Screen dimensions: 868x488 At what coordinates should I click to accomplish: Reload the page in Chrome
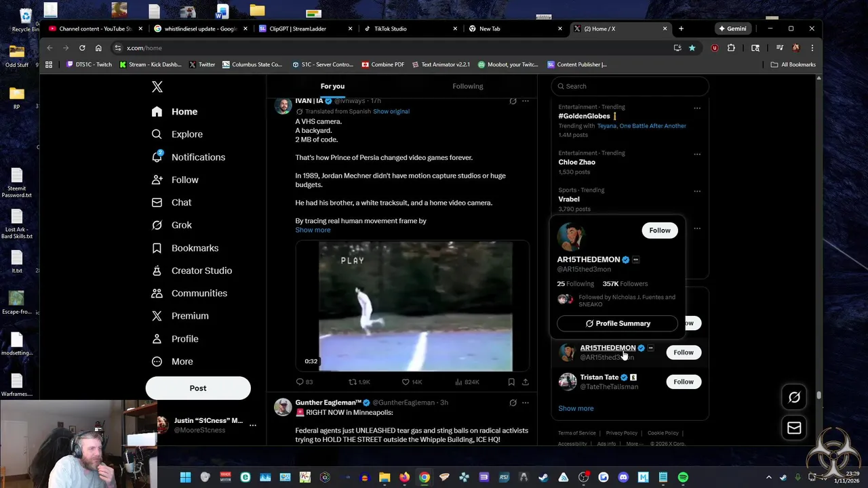82,48
